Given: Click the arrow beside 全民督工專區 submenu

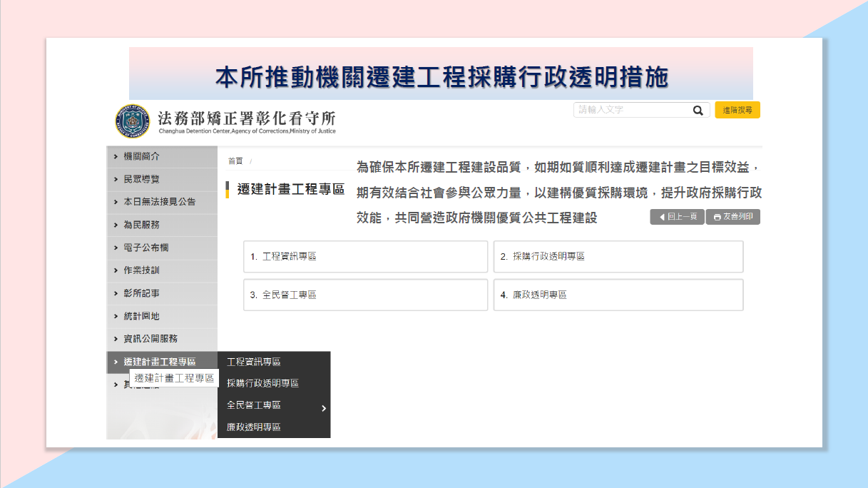Looking at the screenshot, I should pyautogui.click(x=323, y=408).
